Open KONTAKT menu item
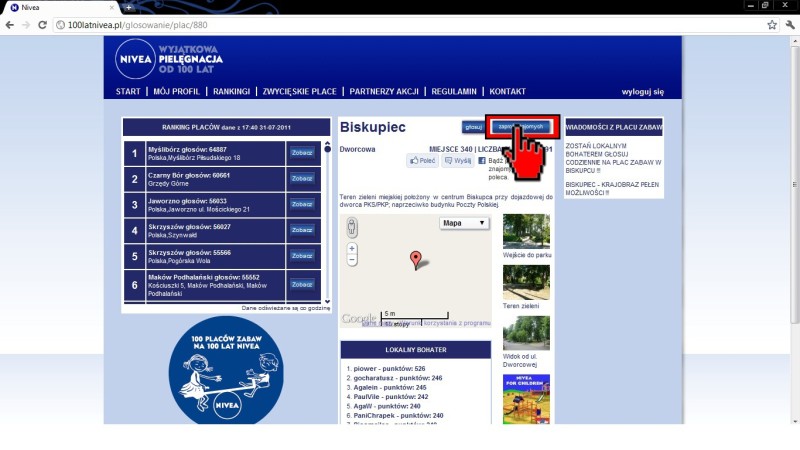 coord(507,92)
